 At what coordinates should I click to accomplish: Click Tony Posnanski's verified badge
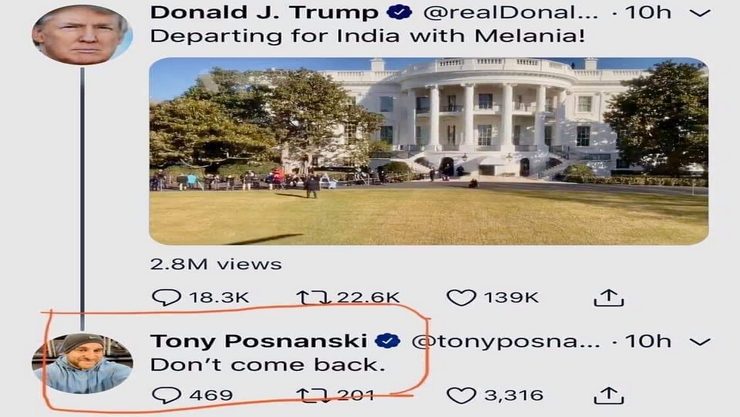pos(388,341)
